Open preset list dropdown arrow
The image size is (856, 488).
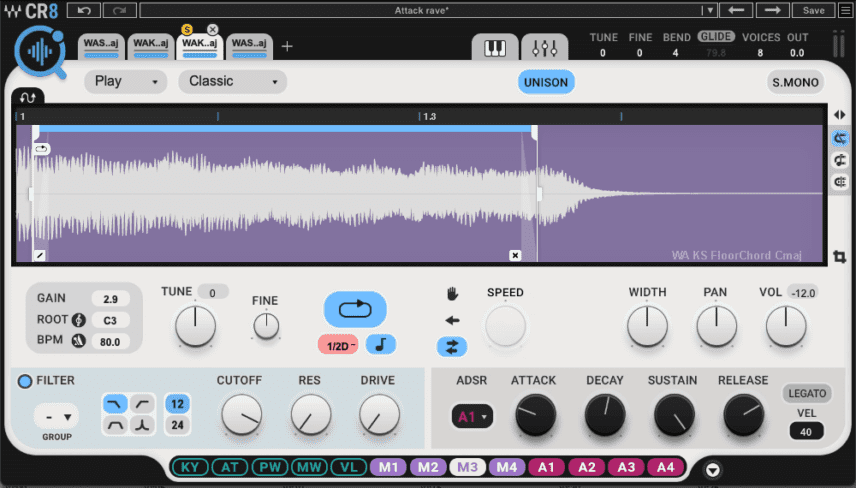click(x=709, y=10)
